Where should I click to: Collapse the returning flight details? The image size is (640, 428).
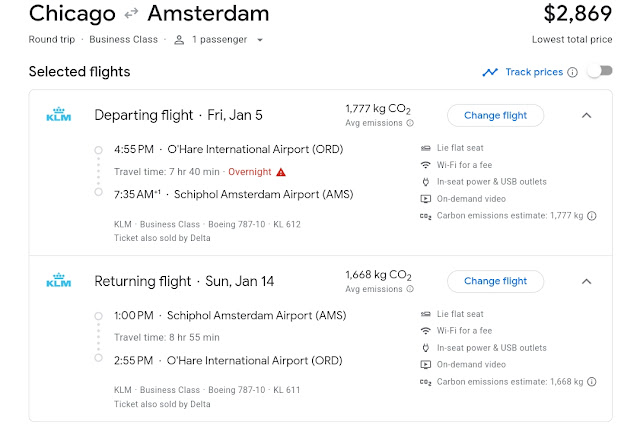point(586,281)
